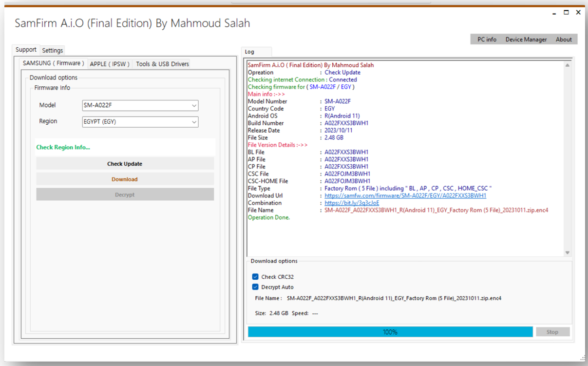This screenshot has width=588, height=366.
Task: Toggle the Decrypt Auto checkbox
Action: click(x=255, y=287)
